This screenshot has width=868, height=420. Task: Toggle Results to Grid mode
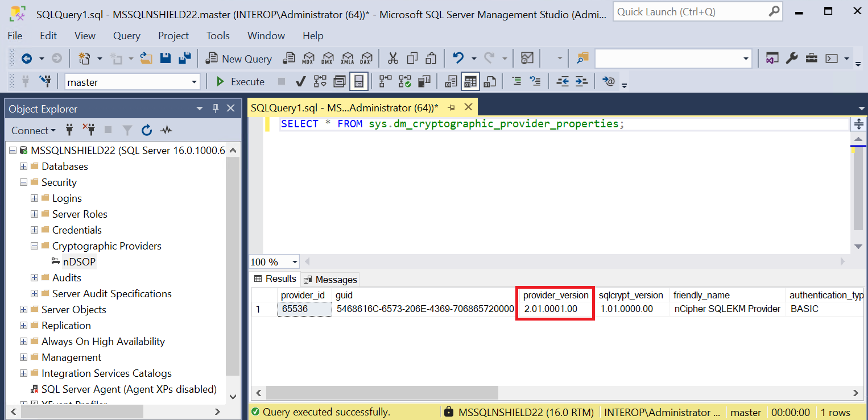pyautogui.click(x=470, y=81)
